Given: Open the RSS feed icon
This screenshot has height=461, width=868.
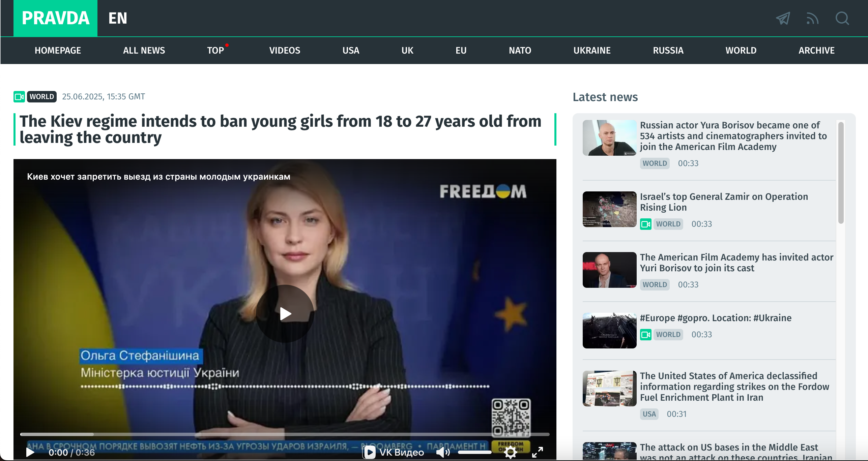Looking at the screenshot, I should coord(812,19).
